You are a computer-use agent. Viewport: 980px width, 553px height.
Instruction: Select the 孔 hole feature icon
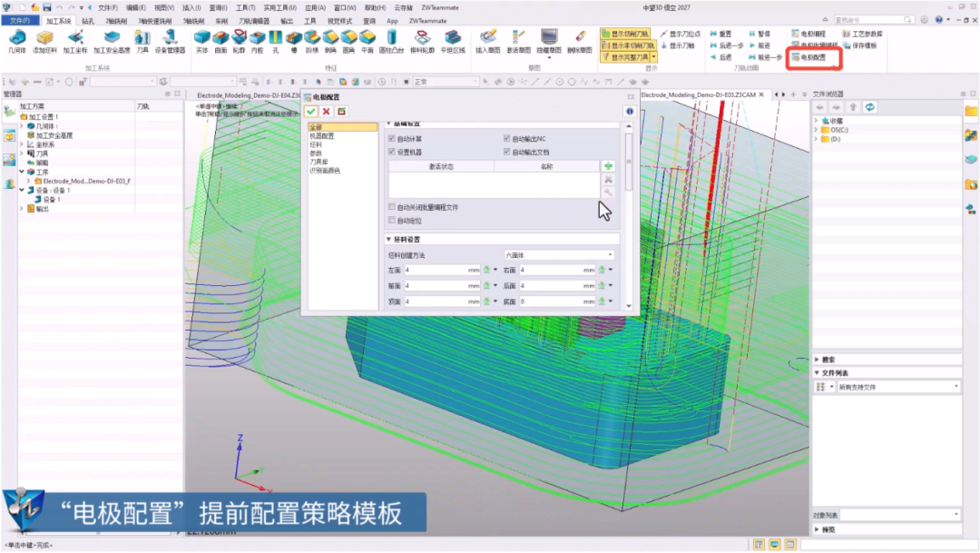coord(275,41)
